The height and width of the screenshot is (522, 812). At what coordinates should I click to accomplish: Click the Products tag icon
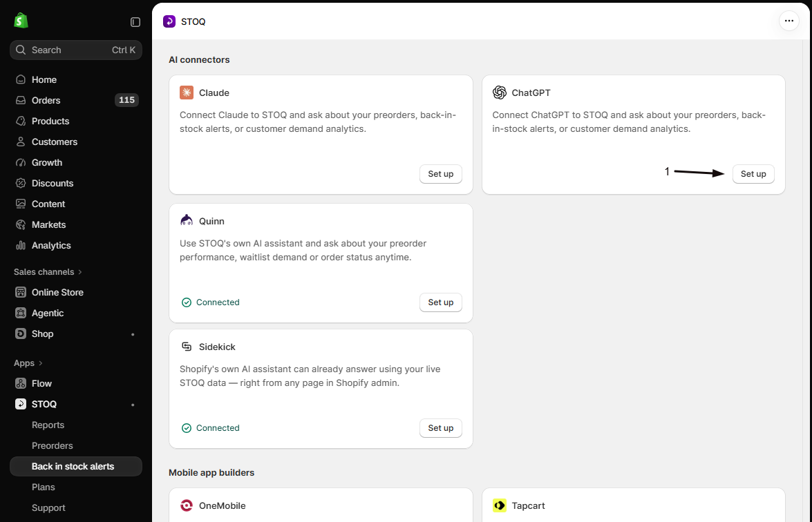[21, 121]
